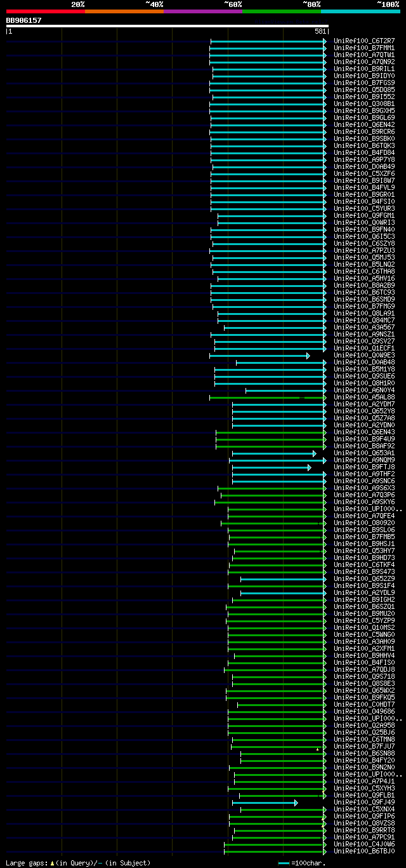This screenshot has width=406, height=868.
Task: Select the UniRef100_A7PZU3 label
Action: click(364, 250)
